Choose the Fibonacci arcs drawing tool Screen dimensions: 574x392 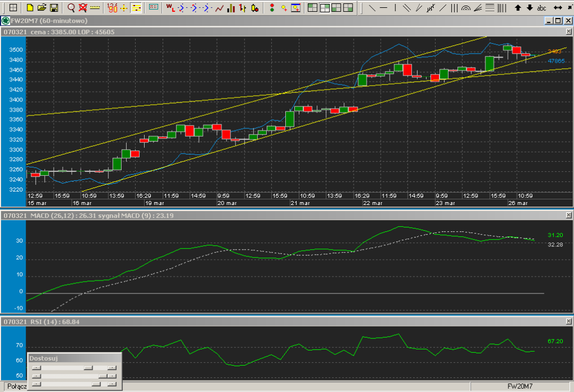tap(466, 8)
